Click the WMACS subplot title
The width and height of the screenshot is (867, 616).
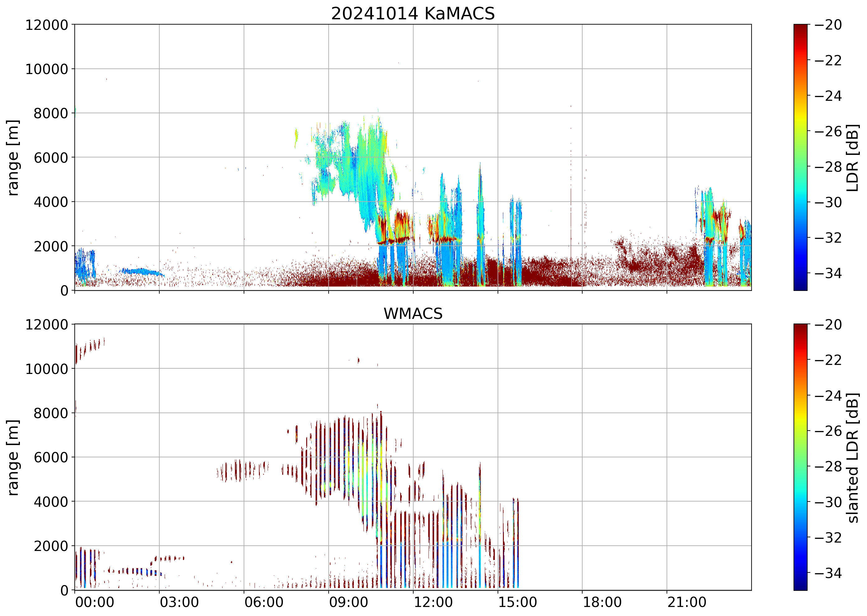coord(413,314)
